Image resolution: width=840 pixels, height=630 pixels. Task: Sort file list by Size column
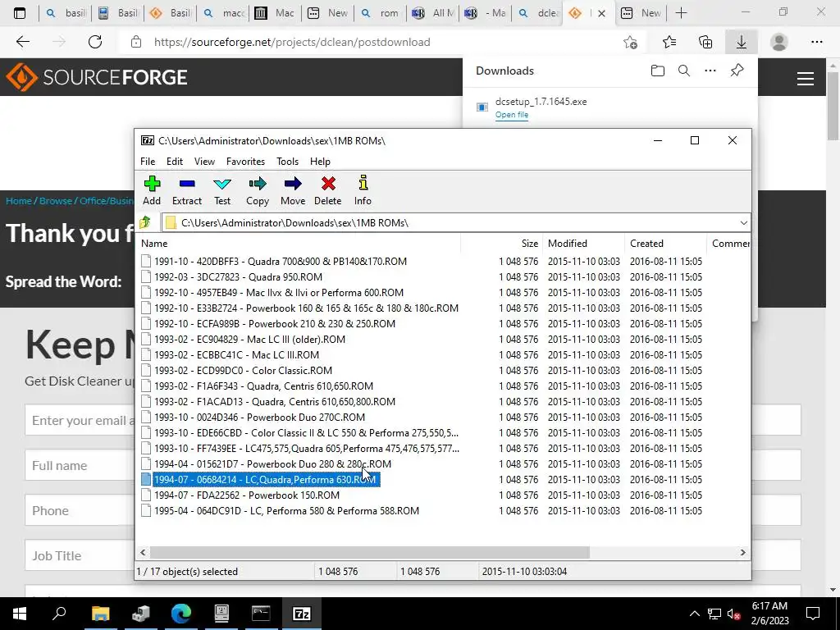(x=502, y=243)
